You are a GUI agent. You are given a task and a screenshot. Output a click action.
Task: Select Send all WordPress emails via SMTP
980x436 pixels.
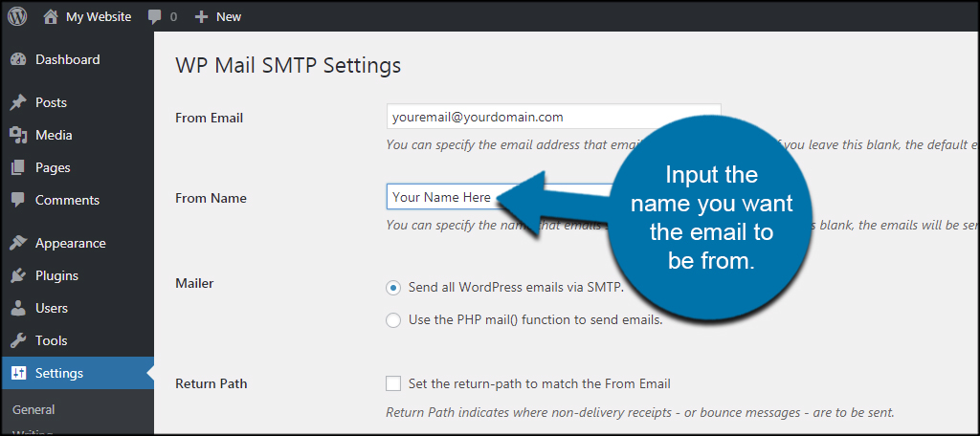(393, 288)
